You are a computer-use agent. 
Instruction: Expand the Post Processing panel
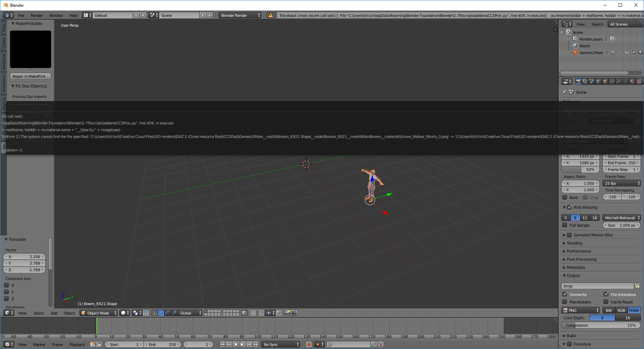(564, 259)
